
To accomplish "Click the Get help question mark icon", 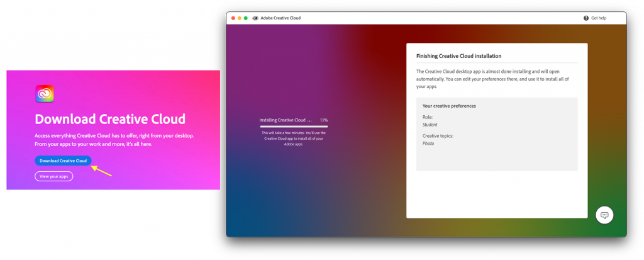I will coord(586,18).
